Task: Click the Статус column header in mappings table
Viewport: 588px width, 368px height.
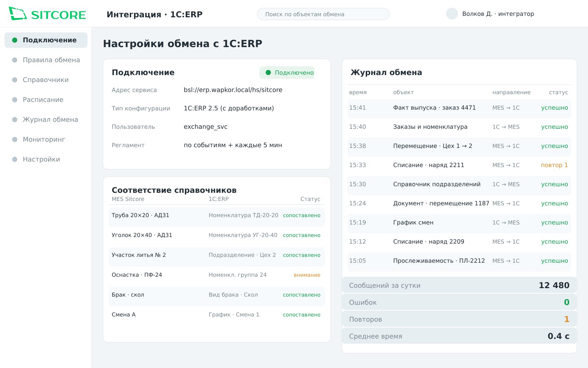Action: (310, 199)
